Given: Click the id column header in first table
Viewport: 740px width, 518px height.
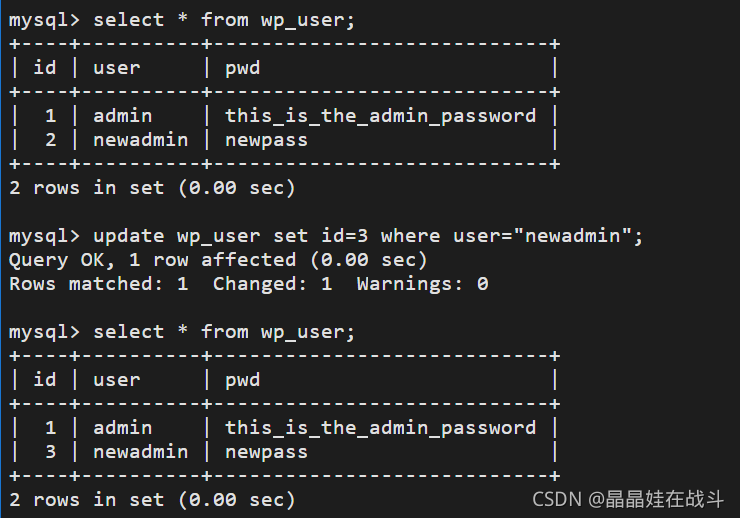Looking at the screenshot, I should 45,67.
